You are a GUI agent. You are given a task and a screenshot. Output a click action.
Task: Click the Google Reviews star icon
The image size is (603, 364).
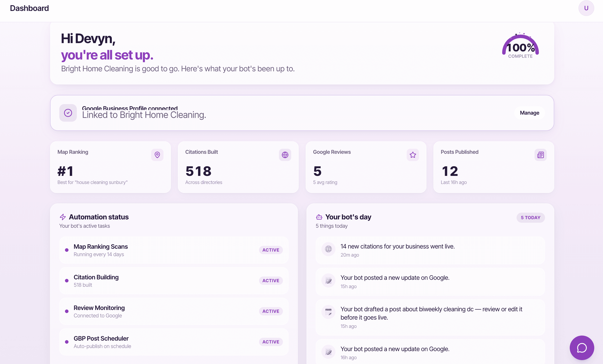point(413,155)
